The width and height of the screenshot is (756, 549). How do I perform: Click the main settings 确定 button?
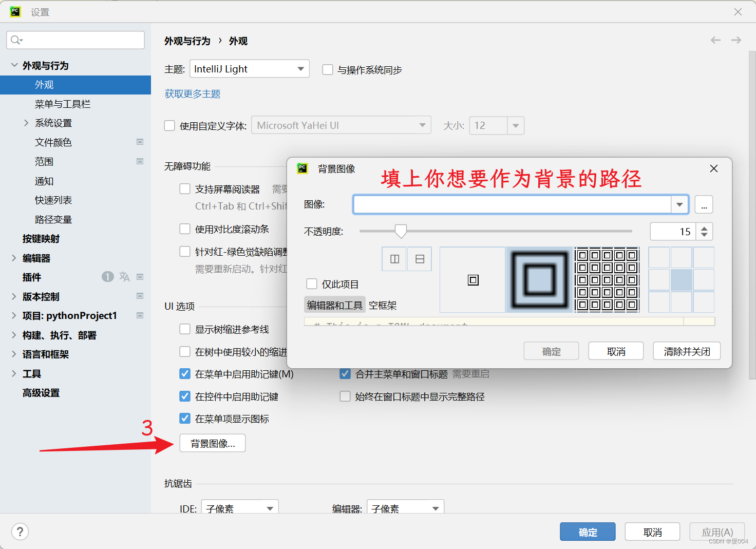pyautogui.click(x=588, y=532)
